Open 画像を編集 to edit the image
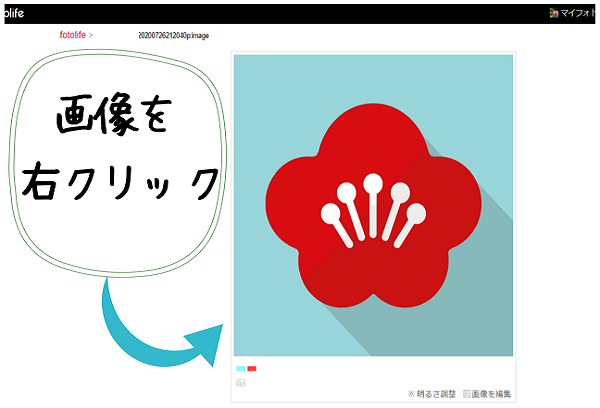This screenshot has width=600, height=408. point(487,394)
